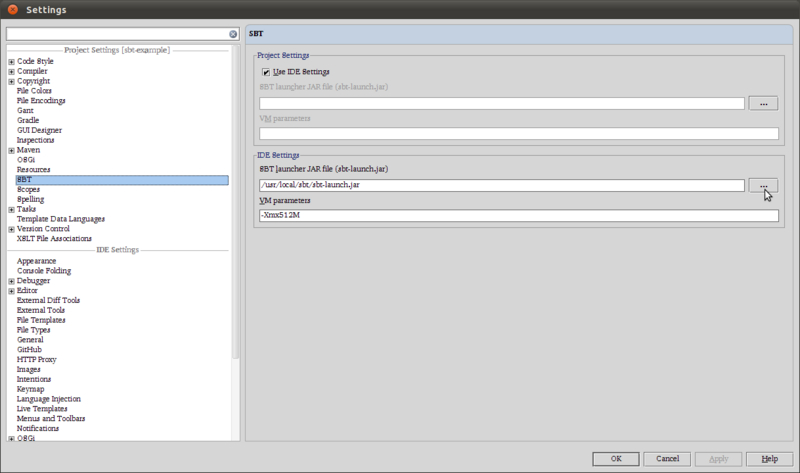
Task: Open External Tools settings
Action: (41, 310)
